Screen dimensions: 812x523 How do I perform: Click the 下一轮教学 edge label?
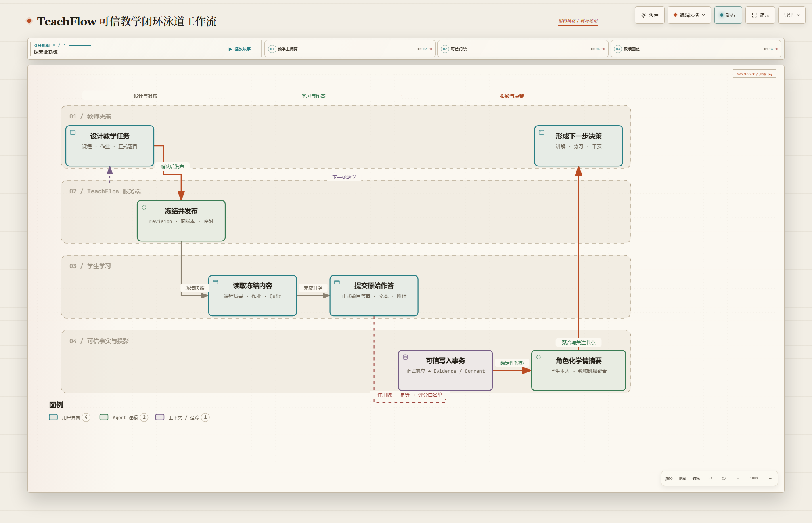point(344,178)
